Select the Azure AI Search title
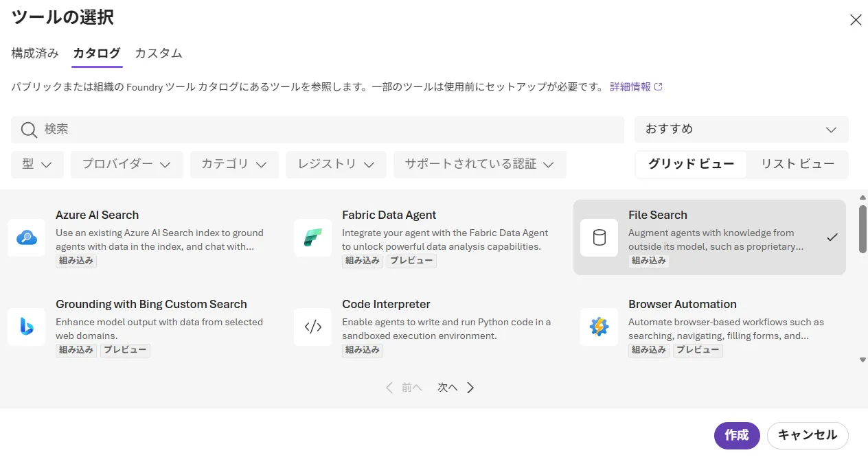The width and height of the screenshot is (868, 457). [x=97, y=215]
